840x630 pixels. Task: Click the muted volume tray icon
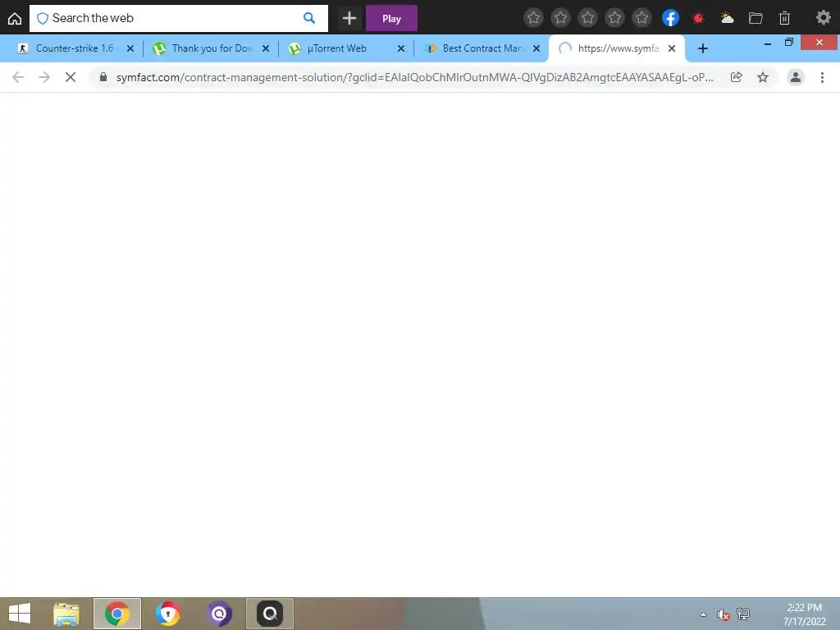point(724,614)
